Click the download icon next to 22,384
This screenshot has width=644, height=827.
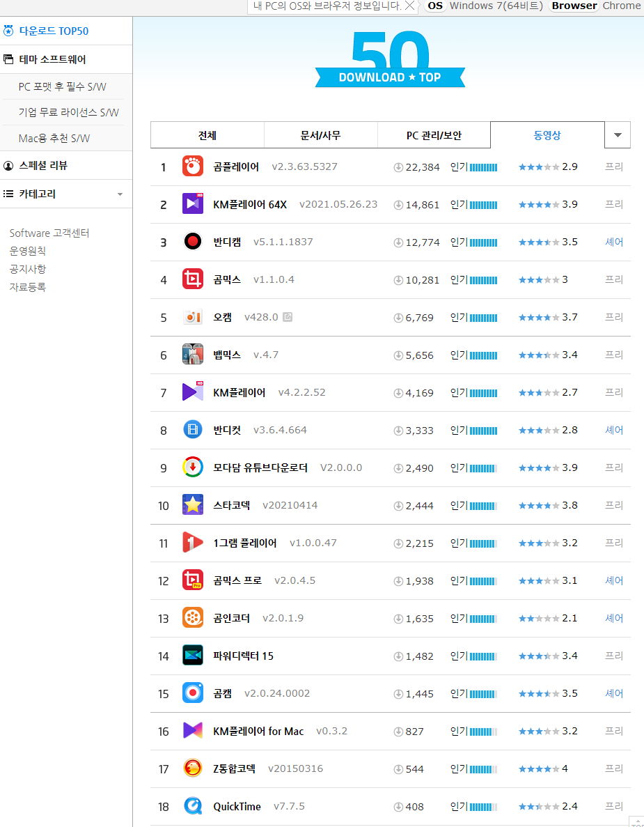(x=398, y=167)
